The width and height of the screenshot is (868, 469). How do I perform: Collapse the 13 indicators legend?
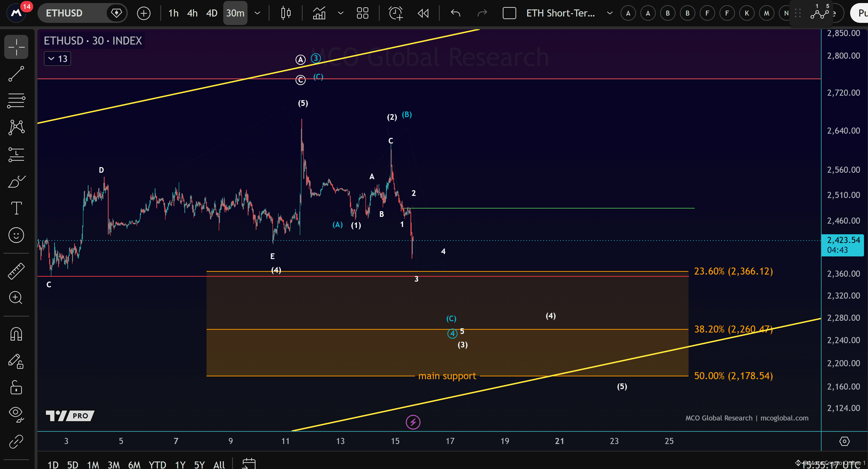(58, 59)
